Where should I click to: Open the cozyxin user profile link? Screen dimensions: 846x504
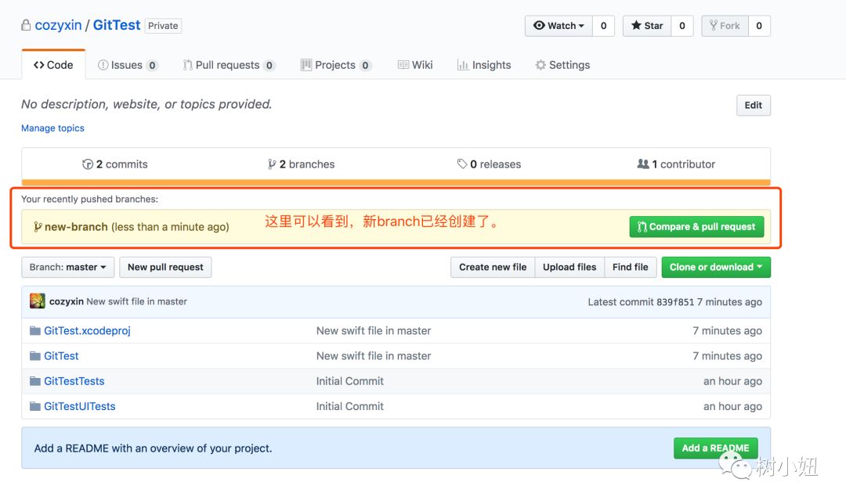tap(58, 25)
